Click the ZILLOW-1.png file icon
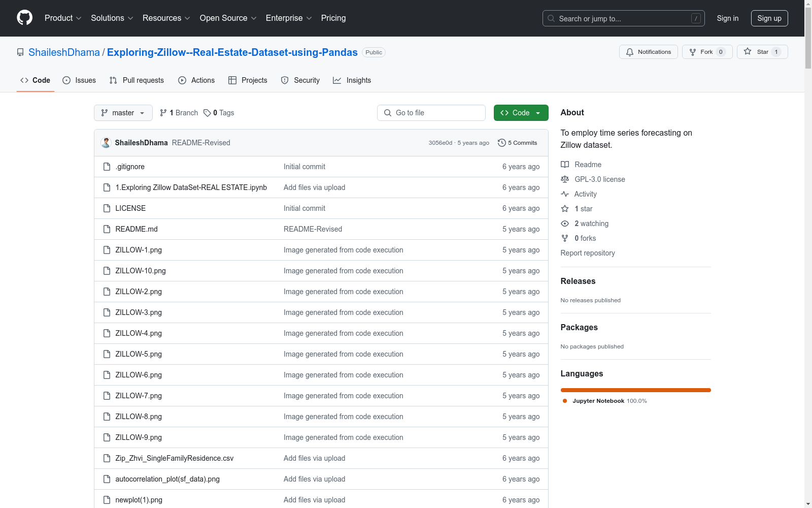This screenshot has width=812, height=508. tap(107, 250)
